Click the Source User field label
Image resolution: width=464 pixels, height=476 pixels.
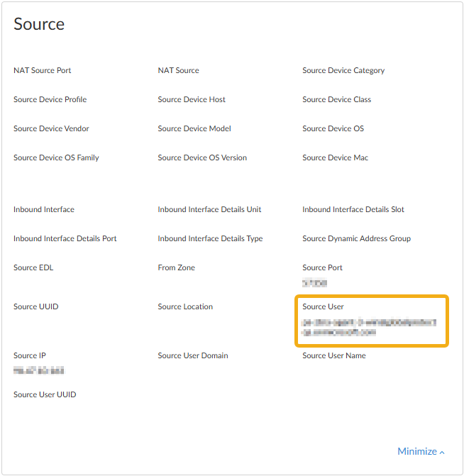click(323, 306)
